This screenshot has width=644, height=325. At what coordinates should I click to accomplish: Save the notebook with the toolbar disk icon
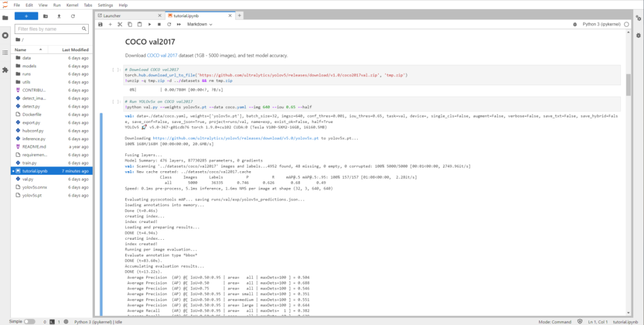pos(100,24)
